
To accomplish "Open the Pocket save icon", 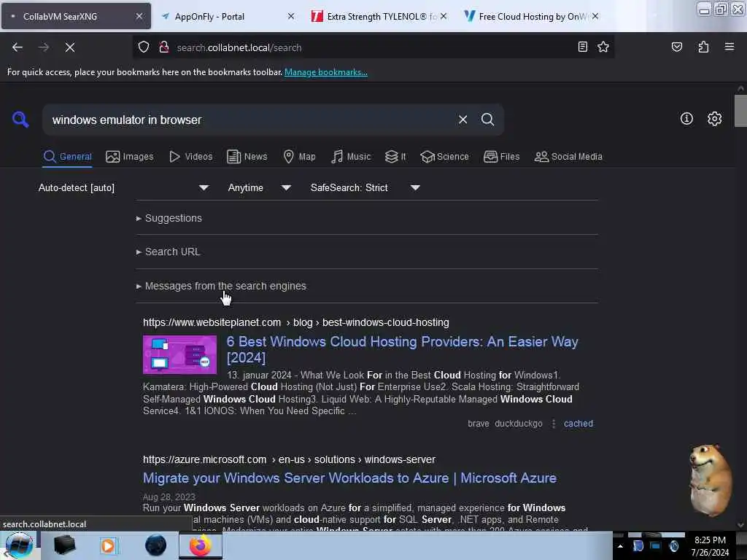I will point(676,47).
